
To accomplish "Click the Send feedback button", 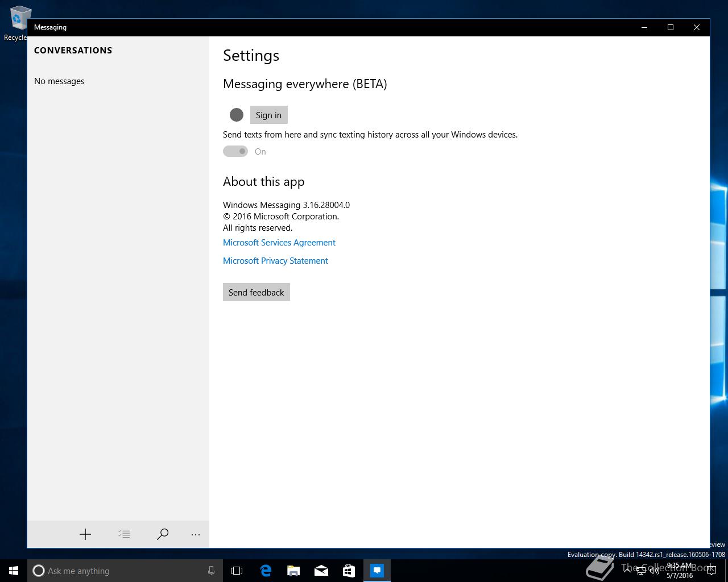I will pyautogui.click(x=257, y=292).
